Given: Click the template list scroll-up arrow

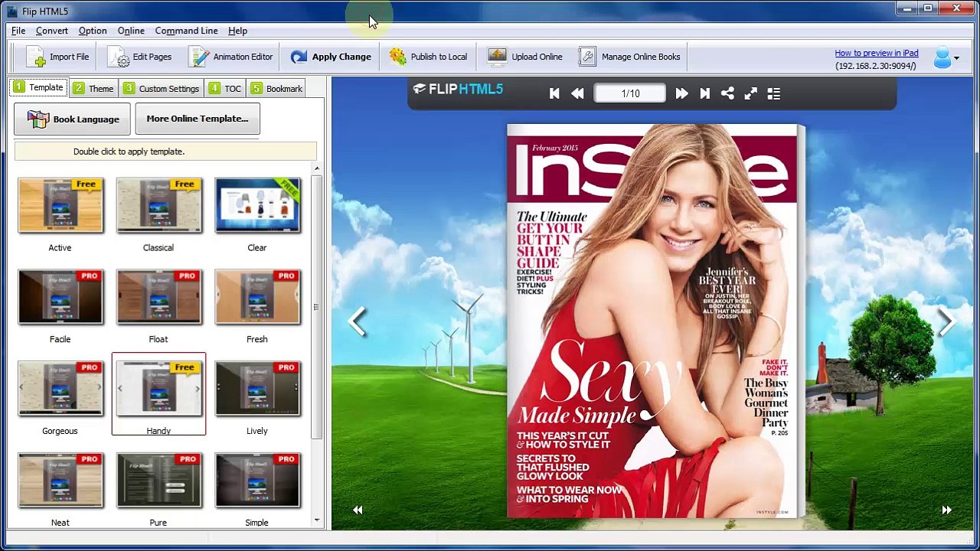Looking at the screenshot, I should (x=317, y=169).
